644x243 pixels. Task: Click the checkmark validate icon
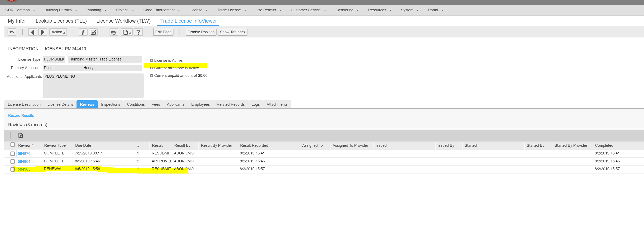[93, 32]
